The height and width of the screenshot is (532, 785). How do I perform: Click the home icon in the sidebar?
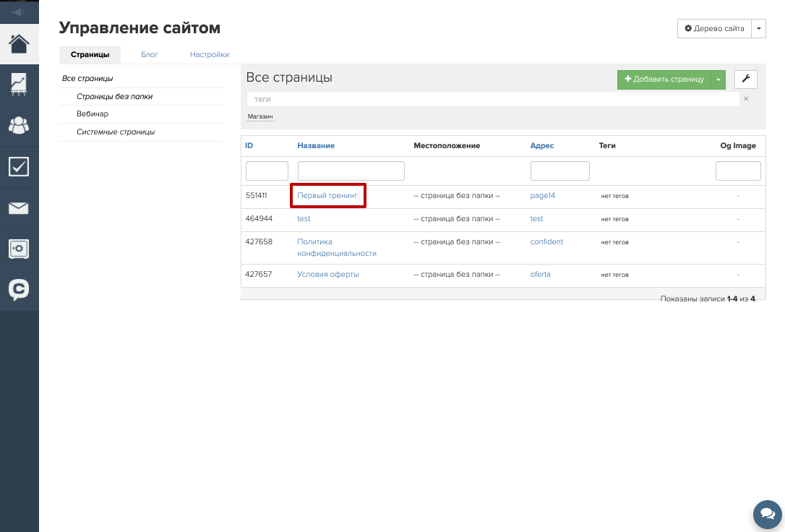tap(19, 43)
